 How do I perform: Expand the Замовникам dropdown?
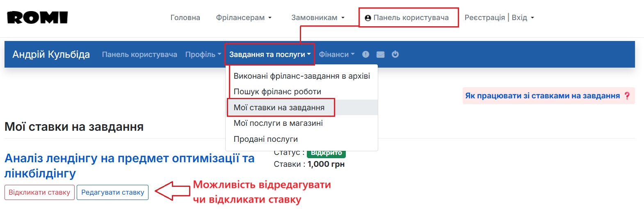(318, 18)
